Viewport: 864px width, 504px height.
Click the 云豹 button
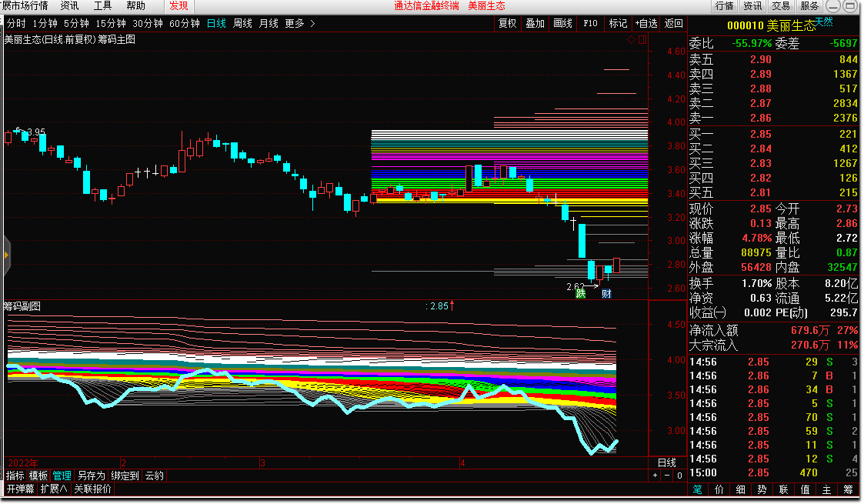155,476
